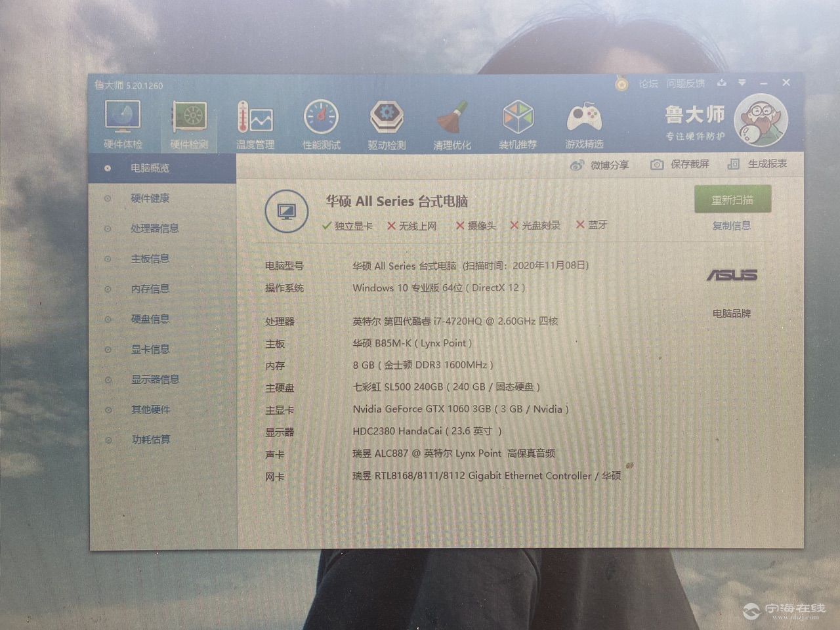The image size is (840, 630).
Task: Click the 鲁大师 5.20.1260 version title
Action: click(x=129, y=85)
